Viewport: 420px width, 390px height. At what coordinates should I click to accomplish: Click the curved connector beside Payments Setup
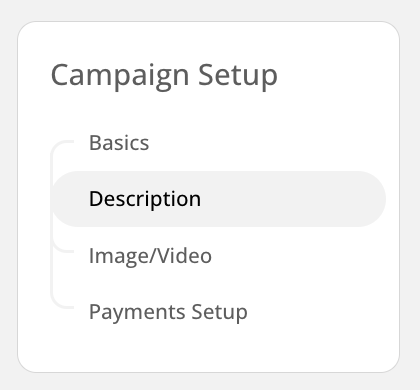point(62,303)
